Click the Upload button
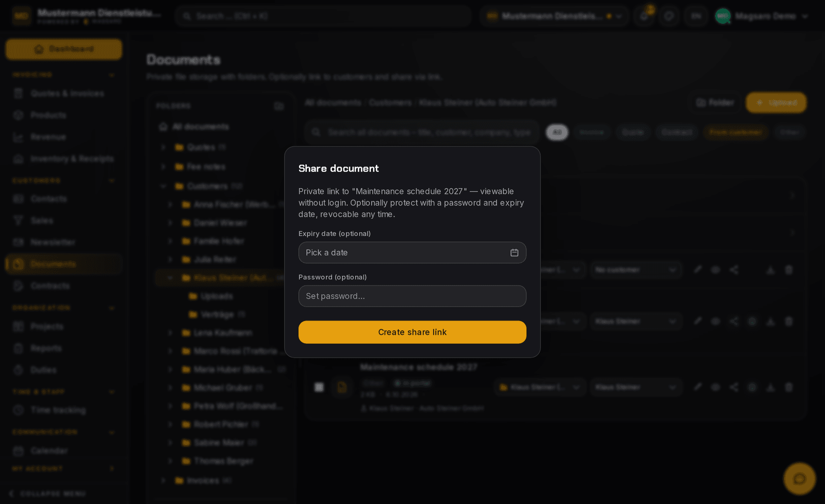This screenshot has height=504, width=825. 776,103
